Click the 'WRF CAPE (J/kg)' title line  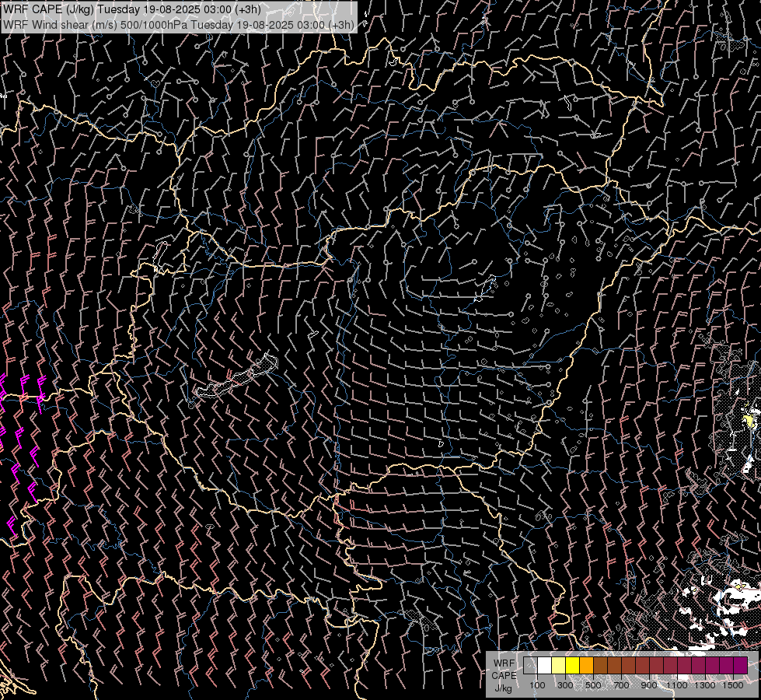pyautogui.click(x=132, y=9)
